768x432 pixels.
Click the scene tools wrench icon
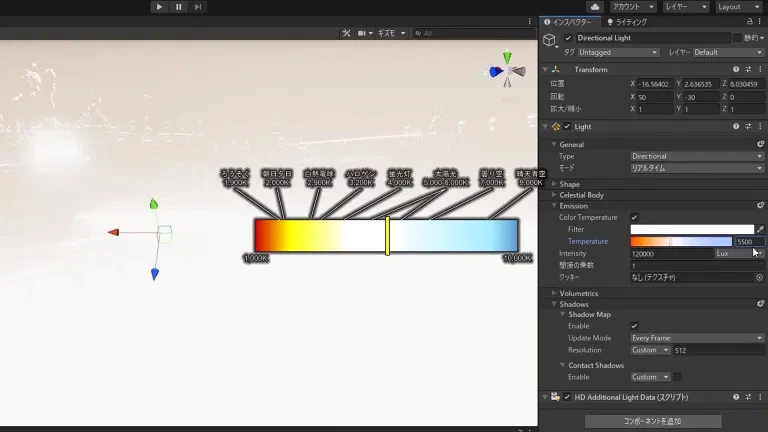point(346,33)
